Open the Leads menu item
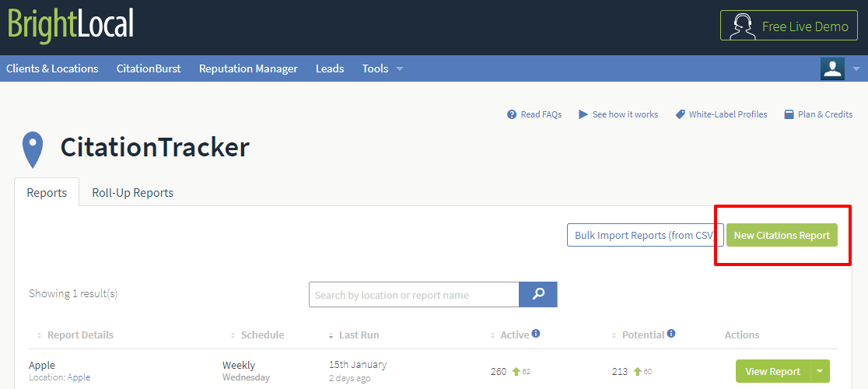Screen dimensions: 868x389 coord(330,68)
